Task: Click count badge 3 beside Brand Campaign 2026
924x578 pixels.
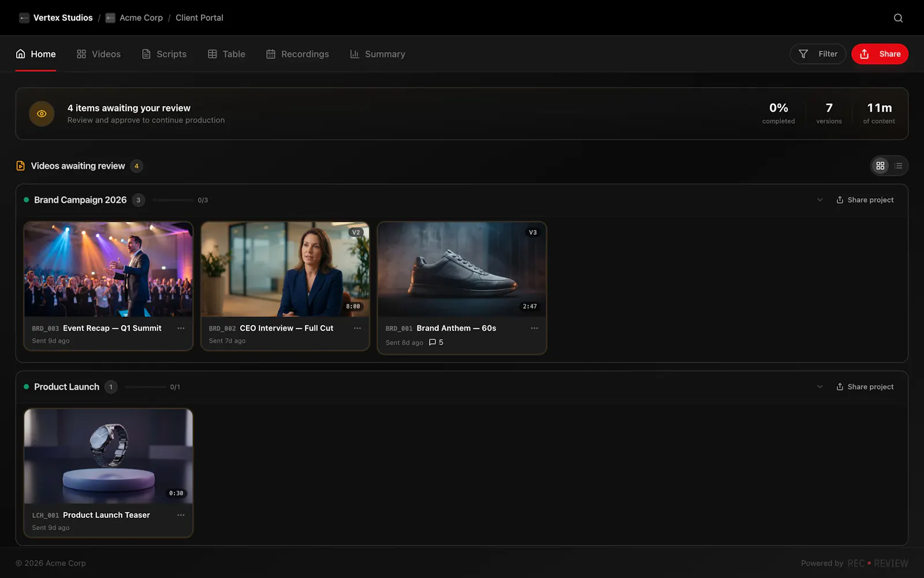Action: pos(138,200)
